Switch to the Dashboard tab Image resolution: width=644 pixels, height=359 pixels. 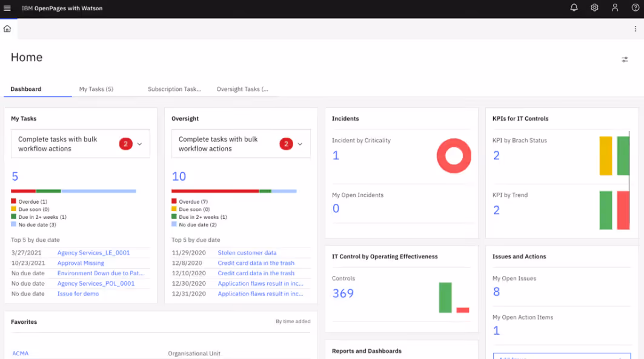point(26,89)
